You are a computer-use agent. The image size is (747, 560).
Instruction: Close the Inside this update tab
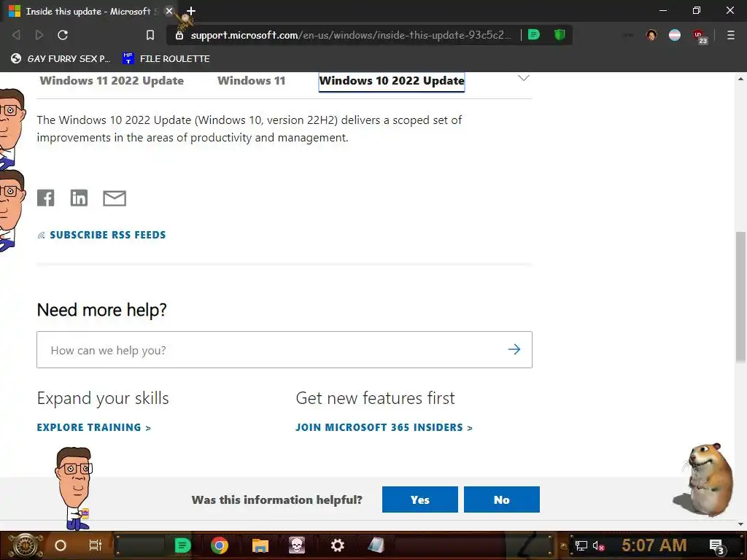click(169, 11)
